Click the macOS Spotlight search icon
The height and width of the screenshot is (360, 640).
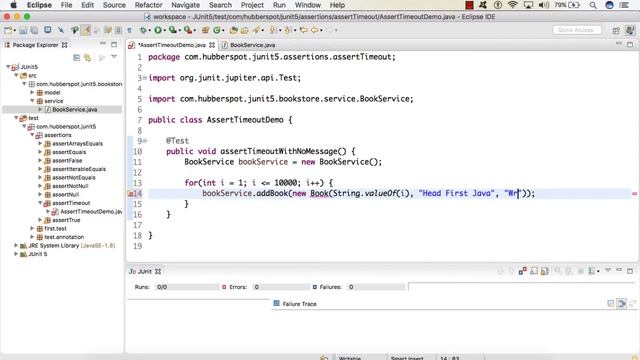(593, 5)
